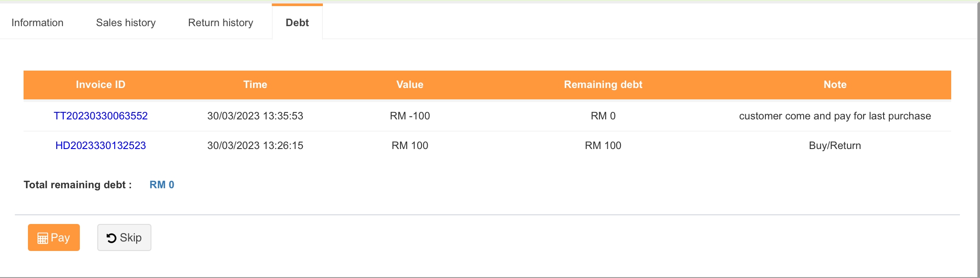Click the RM -100 value cell

(410, 116)
